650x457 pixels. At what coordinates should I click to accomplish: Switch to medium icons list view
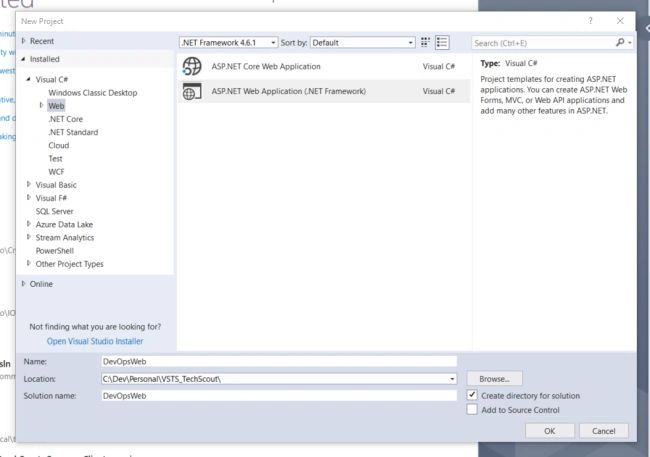442,42
